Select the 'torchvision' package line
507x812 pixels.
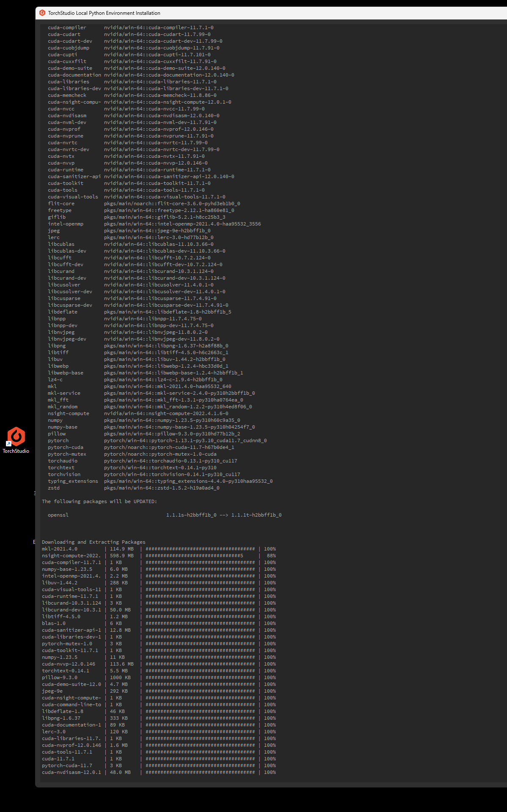click(x=144, y=474)
